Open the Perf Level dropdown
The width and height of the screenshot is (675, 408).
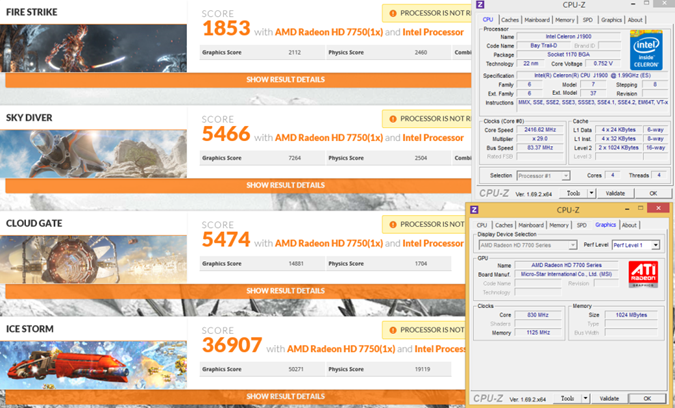coord(636,245)
